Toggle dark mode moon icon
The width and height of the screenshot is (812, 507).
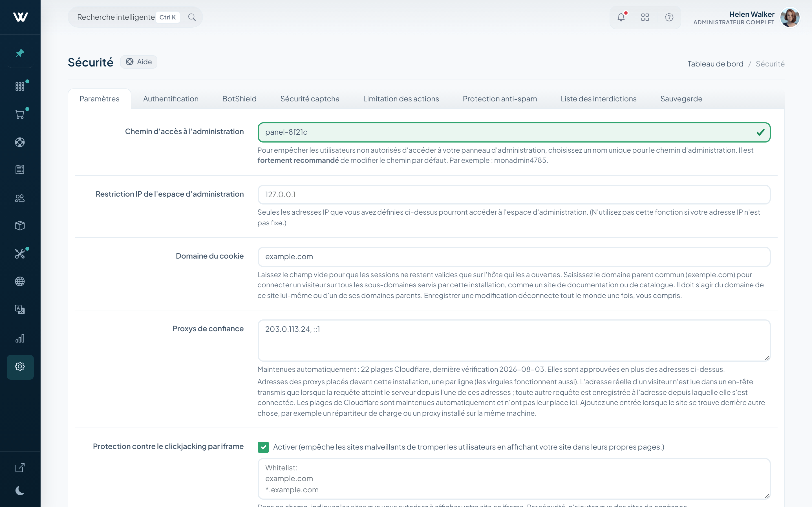point(20,491)
